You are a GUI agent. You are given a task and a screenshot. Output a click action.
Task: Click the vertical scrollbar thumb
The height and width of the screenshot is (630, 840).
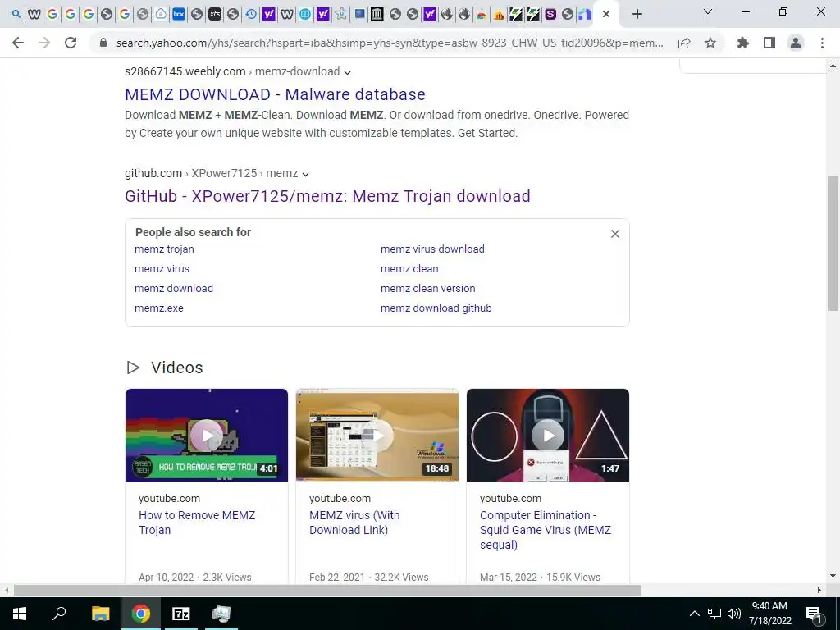[x=833, y=243]
